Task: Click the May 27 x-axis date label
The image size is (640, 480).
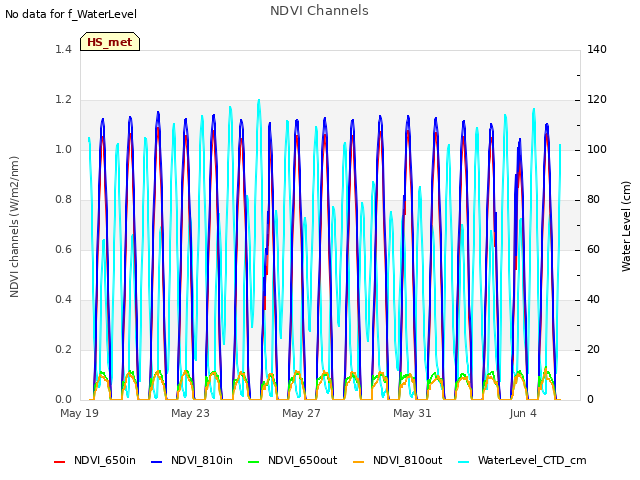Action: pos(301,413)
